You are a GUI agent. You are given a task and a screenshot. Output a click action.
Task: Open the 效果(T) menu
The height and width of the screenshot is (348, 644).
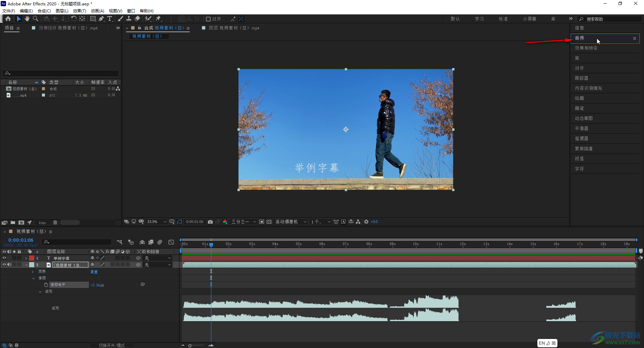pyautogui.click(x=79, y=11)
